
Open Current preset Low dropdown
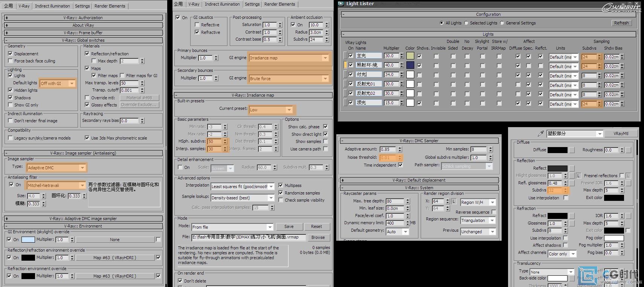click(x=271, y=110)
